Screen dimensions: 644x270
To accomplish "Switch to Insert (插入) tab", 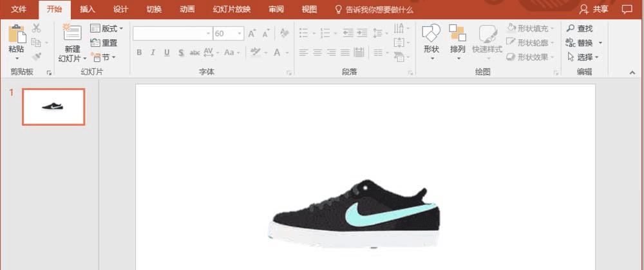I will [88, 10].
